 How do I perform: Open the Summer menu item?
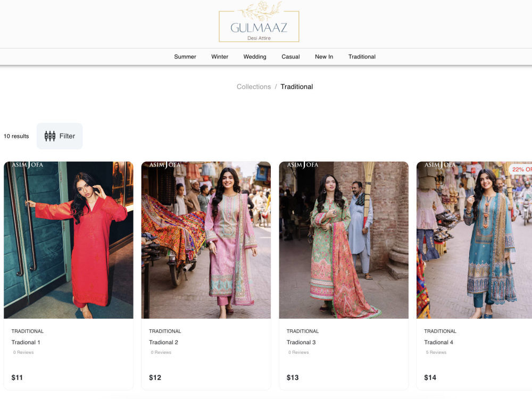185,57
